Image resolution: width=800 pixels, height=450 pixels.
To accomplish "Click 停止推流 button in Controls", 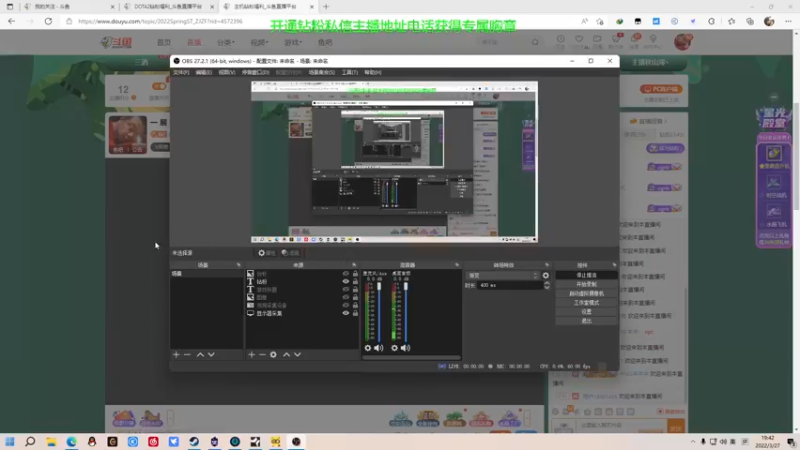I will (586, 275).
